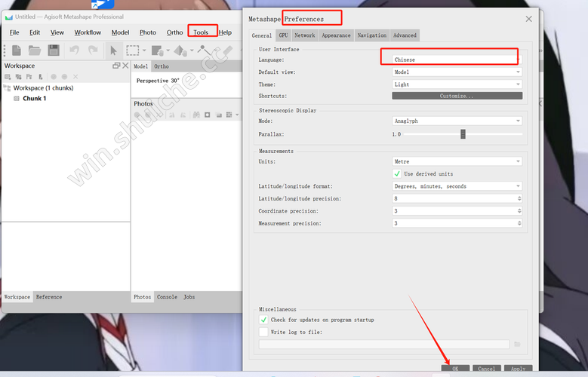Open the Stereoscopic Mode dropdown showing Anaglyph

coord(457,121)
